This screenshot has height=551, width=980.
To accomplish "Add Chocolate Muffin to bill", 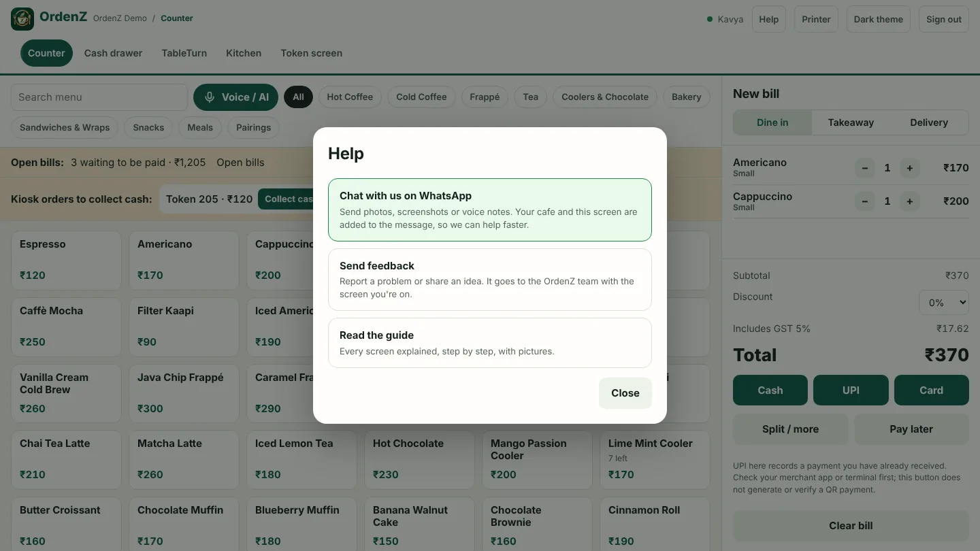I will (x=184, y=524).
